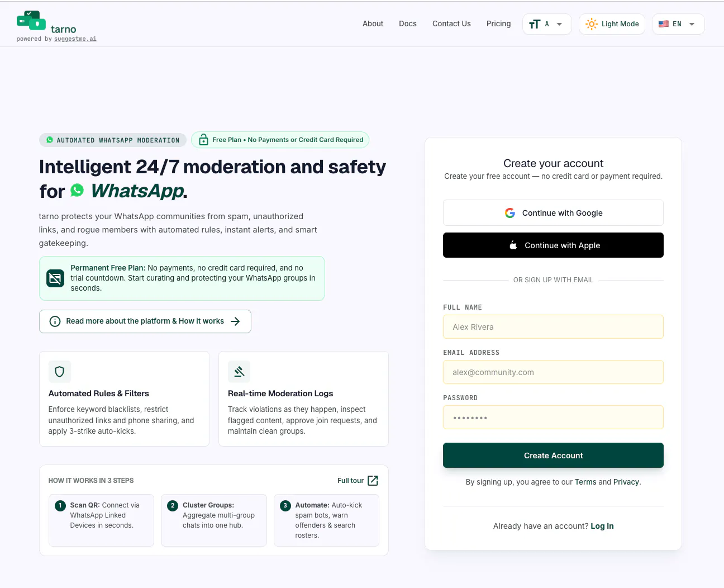The image size is (724, 588).
Task: Open the Terms link
Action: tap(585, 482)
